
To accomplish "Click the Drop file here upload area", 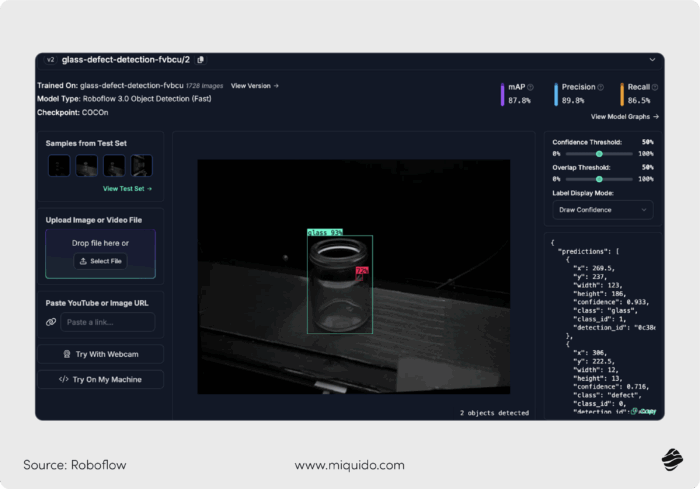I will pyautogui.click(x=100, y=254).
